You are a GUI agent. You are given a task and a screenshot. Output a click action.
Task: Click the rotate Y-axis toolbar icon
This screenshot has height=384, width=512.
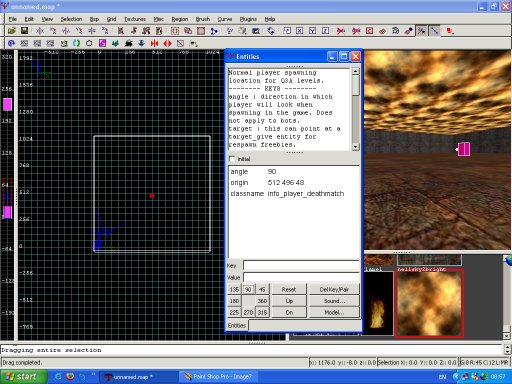click(79, 31)
